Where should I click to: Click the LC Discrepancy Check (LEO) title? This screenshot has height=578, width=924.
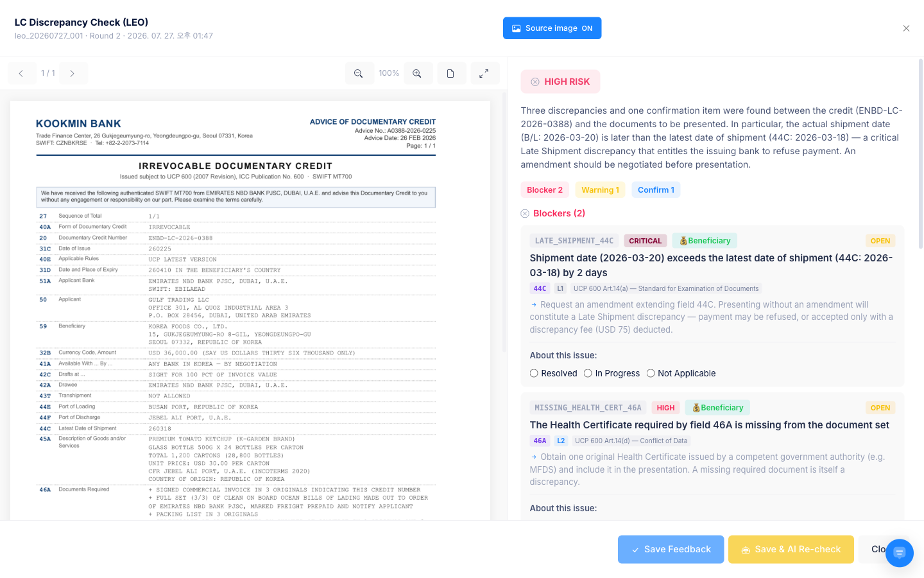tap(81, 22)
